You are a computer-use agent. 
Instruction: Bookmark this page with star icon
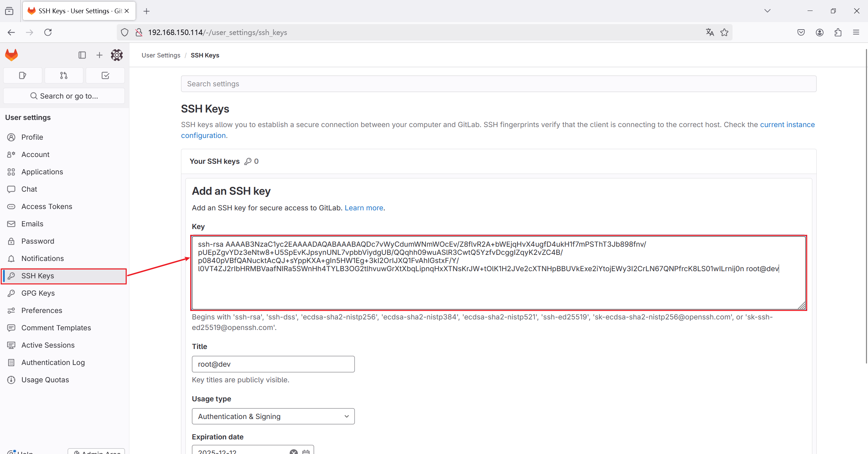[724, 32]
